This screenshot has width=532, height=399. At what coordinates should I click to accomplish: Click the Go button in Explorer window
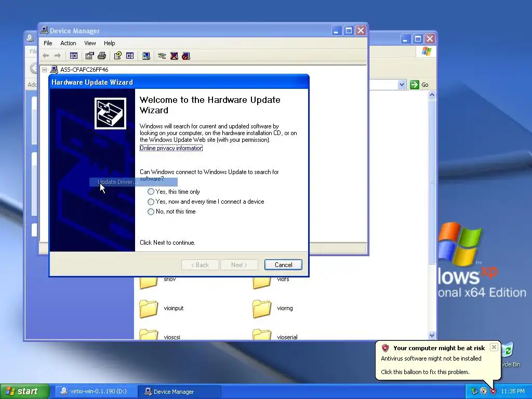click(x=419, y=85)
